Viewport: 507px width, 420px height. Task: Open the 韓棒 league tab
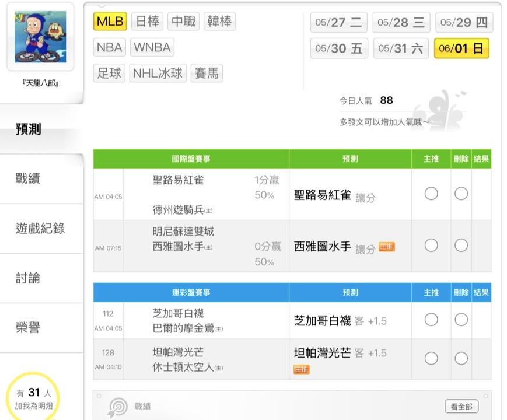[x=219, y=22]
